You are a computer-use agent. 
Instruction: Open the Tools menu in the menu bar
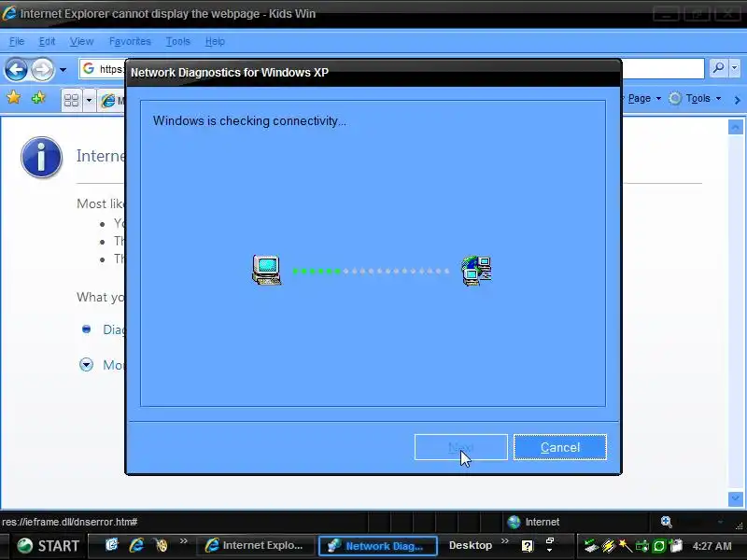[177, 41]
